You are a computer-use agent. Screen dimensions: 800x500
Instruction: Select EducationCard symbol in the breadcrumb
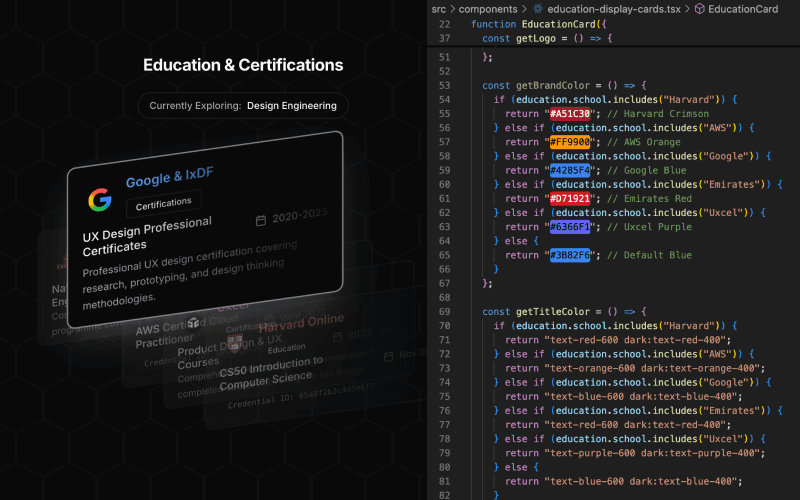743,9
